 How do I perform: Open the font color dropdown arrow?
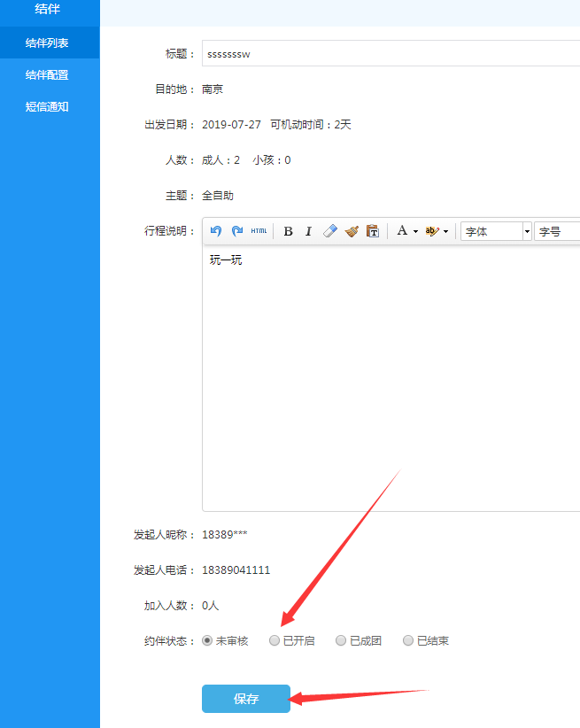415,232
